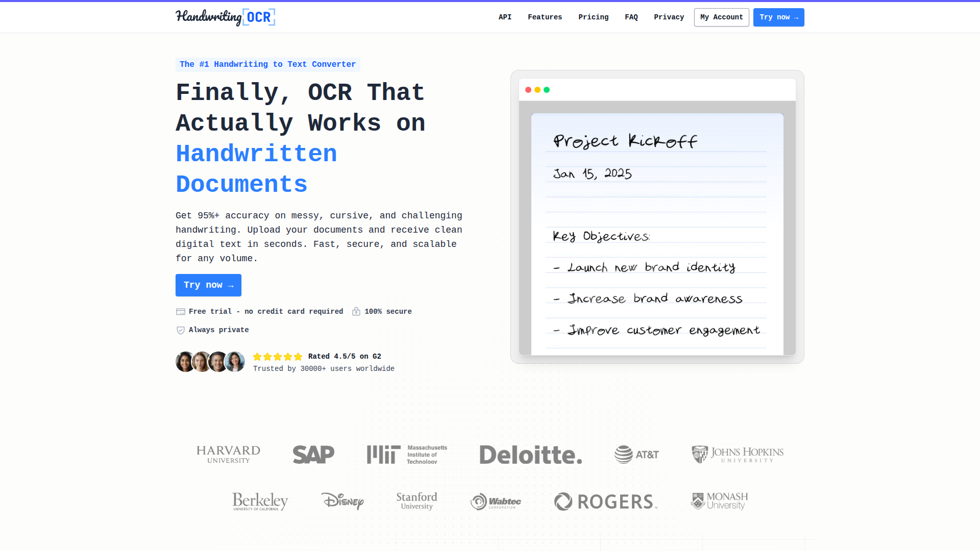The image size is (980, 551).
Task: Click the handwritten Project Kickoff note preview
Action: tap(657, 234)
